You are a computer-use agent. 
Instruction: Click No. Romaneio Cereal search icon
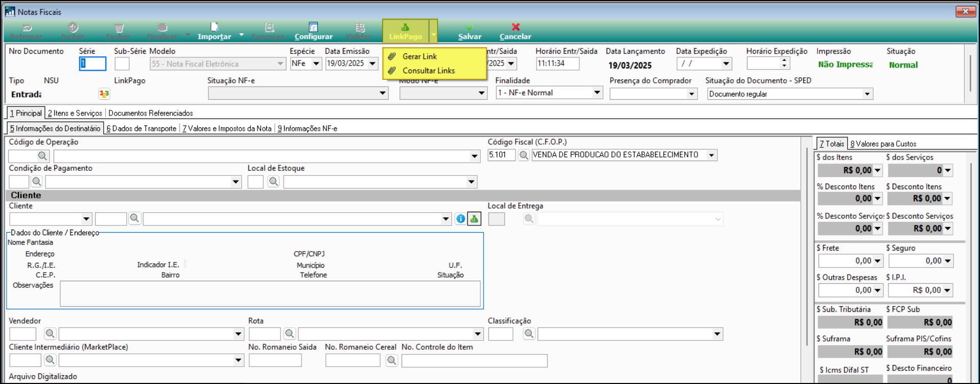pyautogui.click(x=391, y=360)
